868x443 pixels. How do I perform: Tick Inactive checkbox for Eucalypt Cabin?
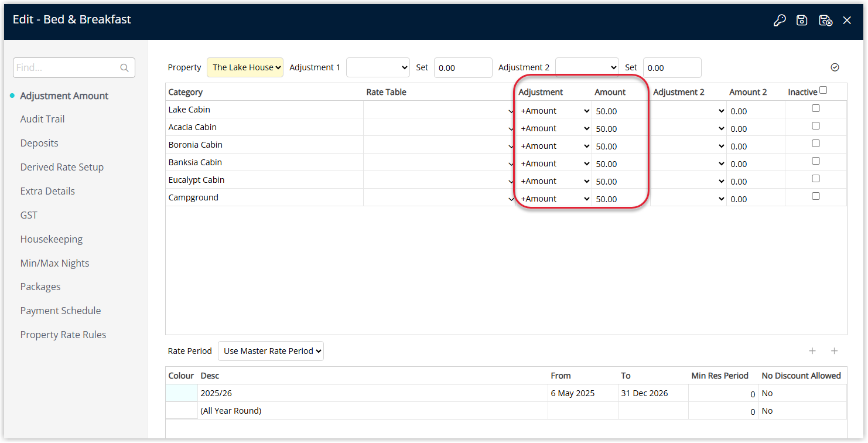816,179
